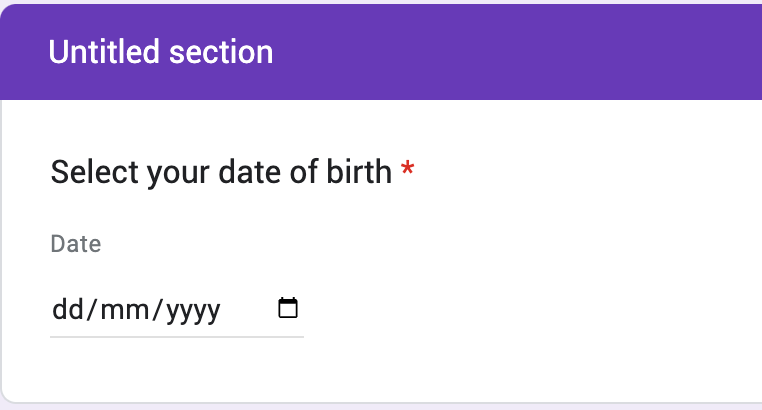Click the word Select in question title
762x410 pixels.
tap(95, 171)
